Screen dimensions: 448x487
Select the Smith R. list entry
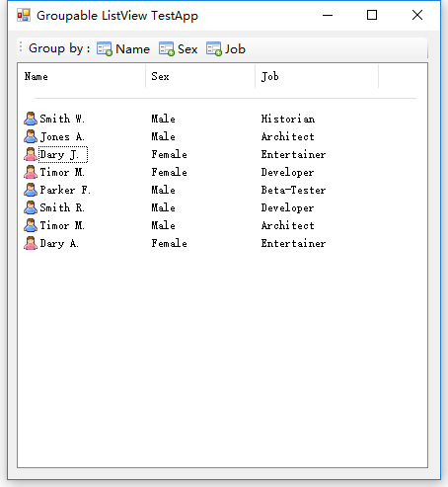point(62,207)
